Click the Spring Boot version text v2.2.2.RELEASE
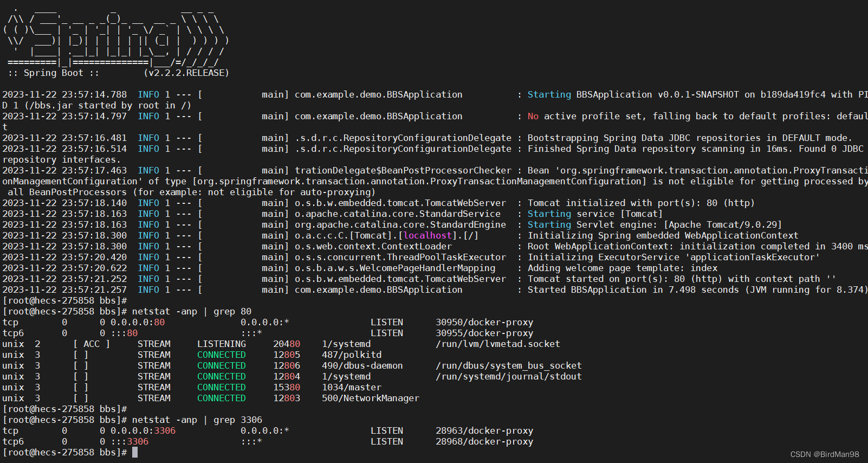868x463 pixels. [x=186, y=73]
